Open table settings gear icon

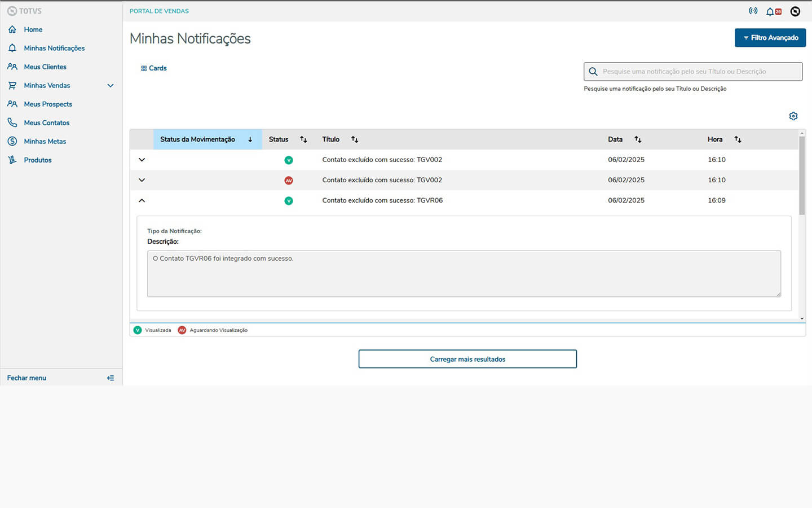[x=793, y=116]
